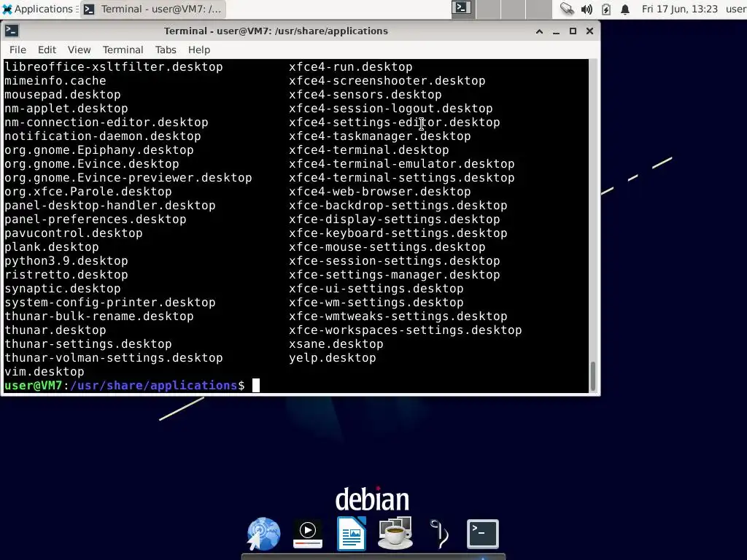
Task: Click the text yelp.desktop
Action: (333, 357)
